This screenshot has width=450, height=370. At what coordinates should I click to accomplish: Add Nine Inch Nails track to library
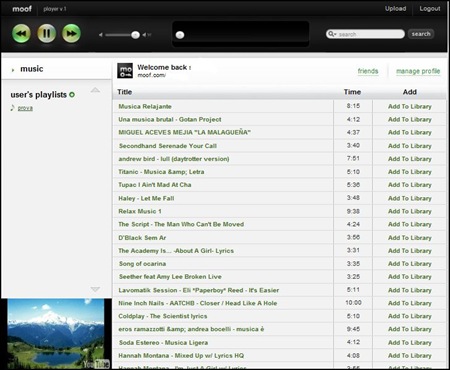(x=410, y=303)
